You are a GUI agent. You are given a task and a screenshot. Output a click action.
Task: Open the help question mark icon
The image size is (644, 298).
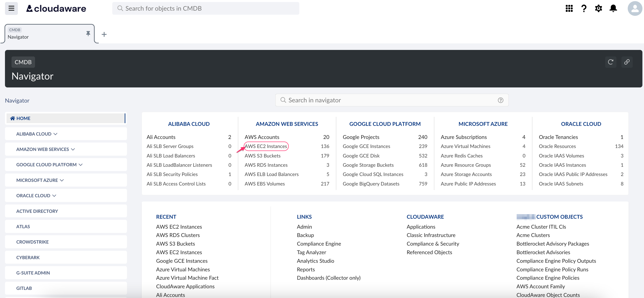tap(584, 8)
